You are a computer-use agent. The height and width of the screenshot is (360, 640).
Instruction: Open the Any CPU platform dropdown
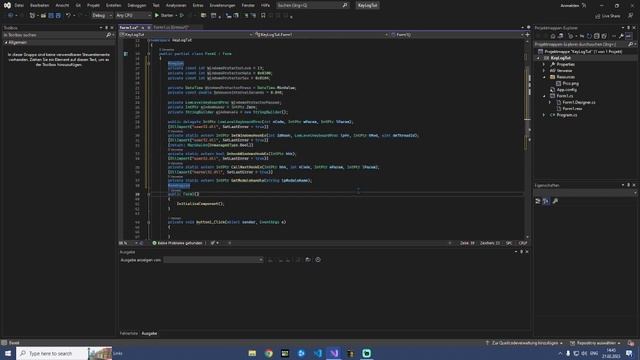(133, 16)
